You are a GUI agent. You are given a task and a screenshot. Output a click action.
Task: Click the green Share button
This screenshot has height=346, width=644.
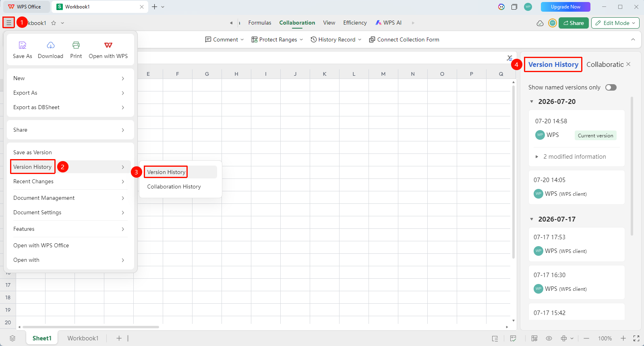click(574, 23)
